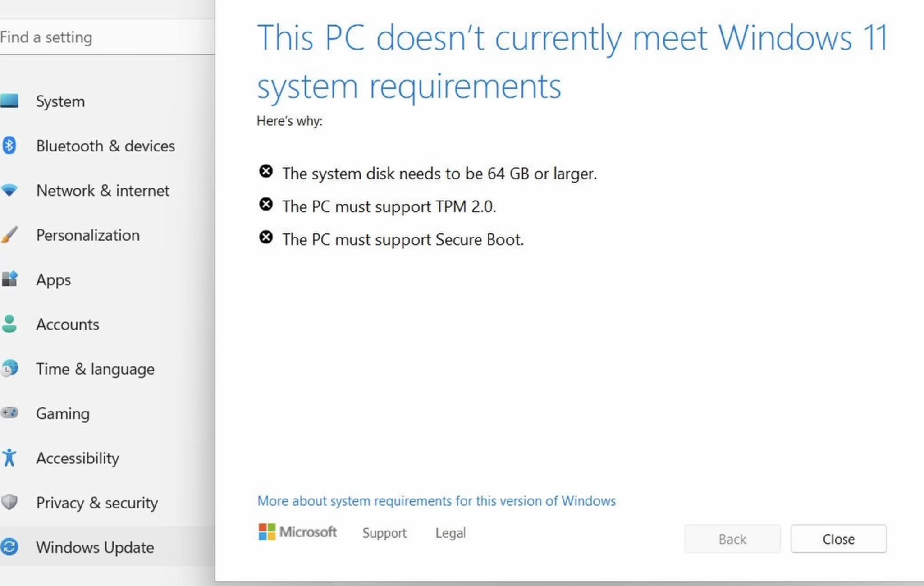
Task: Open Time & language settings
Action: (95, 369)
